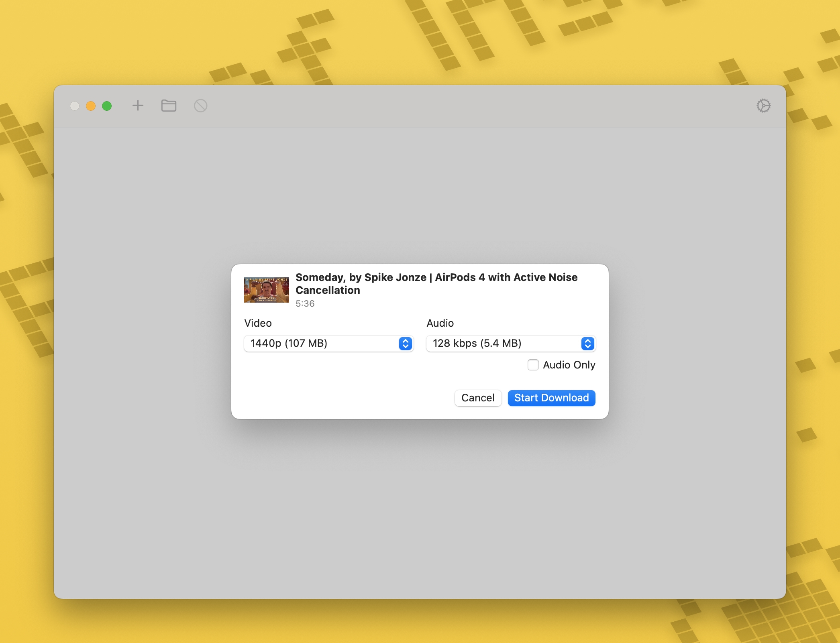Zoom window with green button
The width and height of the screenshot is (840, 643).
coord(107,106)
